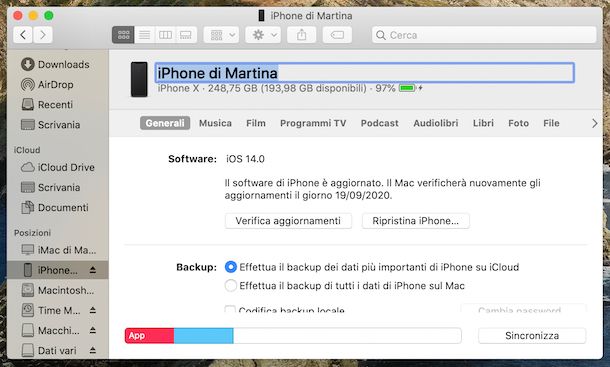Click the Sincronizza button
The width and height of the screenshot is (610, 367).
(x=532, y=335)
